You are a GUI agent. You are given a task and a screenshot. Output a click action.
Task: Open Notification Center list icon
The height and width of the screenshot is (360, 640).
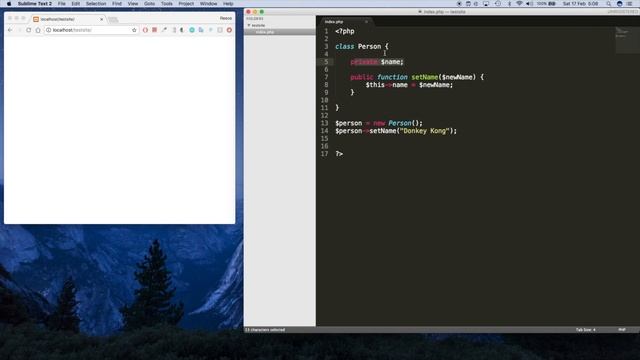[630, 4]
